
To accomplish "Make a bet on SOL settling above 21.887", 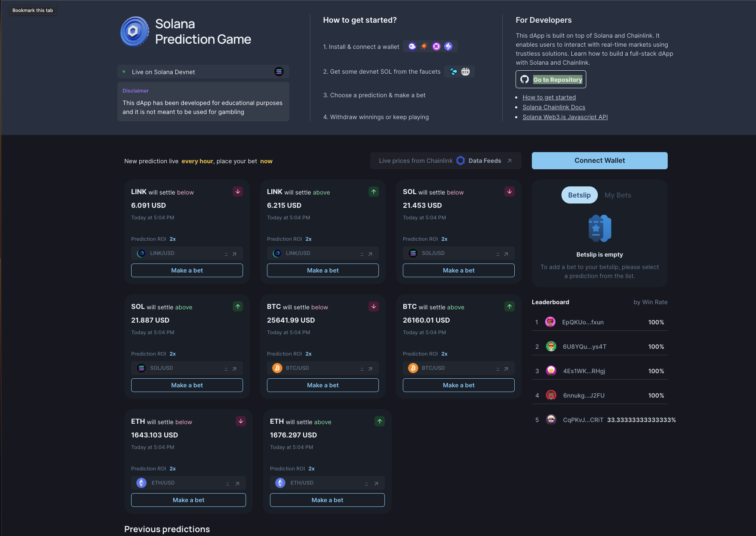I will pos(187,385).
